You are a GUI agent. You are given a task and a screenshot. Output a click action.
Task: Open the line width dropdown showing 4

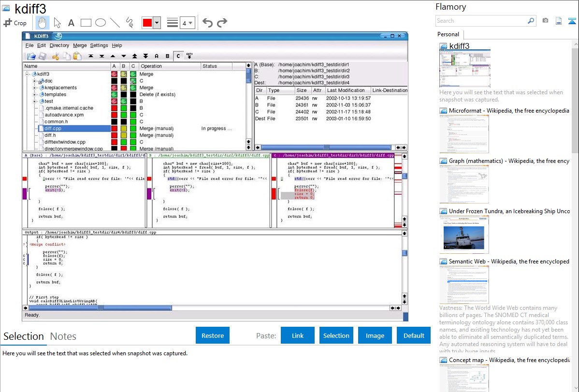pos(187,23)
